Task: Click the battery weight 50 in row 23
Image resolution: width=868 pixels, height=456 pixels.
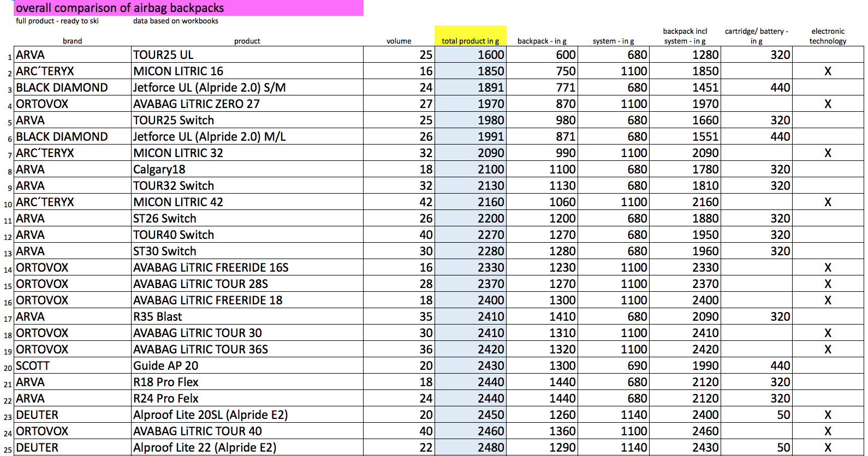Action: [x=783, y=415]
